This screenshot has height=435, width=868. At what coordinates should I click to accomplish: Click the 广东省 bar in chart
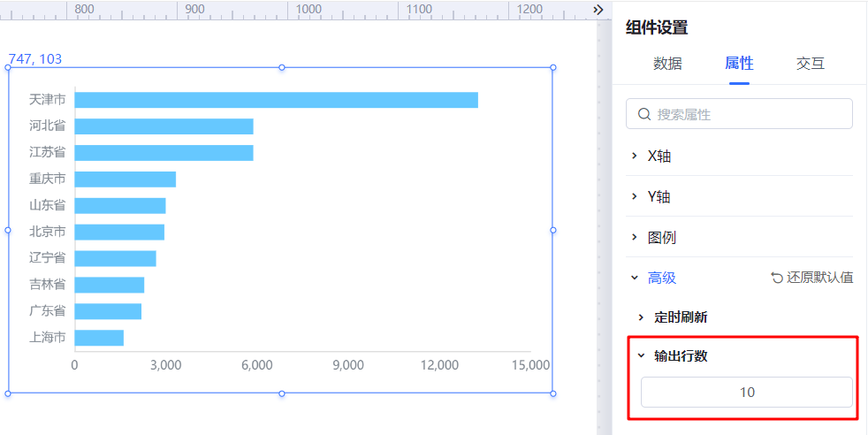(x=108, y=311)
